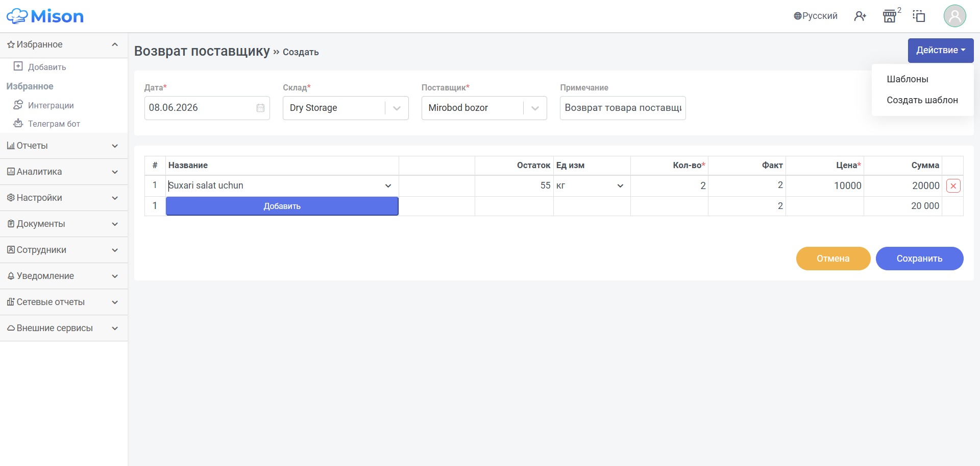Click the Возврат поставщику breadcrumb title
Image resolution: width=980 pixels, height=466 pixels.
(x=202, y=51)
